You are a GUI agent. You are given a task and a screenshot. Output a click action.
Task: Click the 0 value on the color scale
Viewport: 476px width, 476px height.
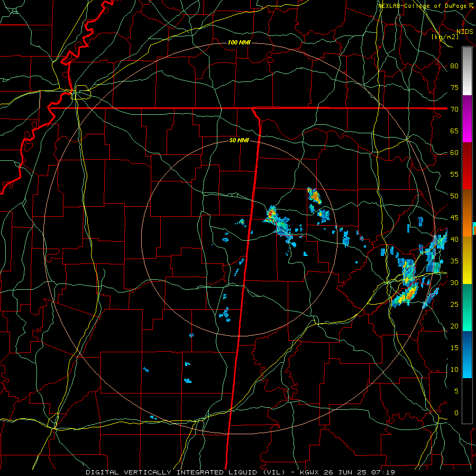(x=456, y=413)
